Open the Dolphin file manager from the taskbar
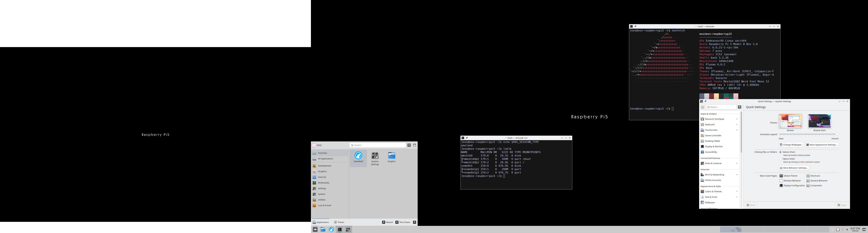The height and width of the screenshot is (233, 868). pyautogui.click(x=323, y=229)
